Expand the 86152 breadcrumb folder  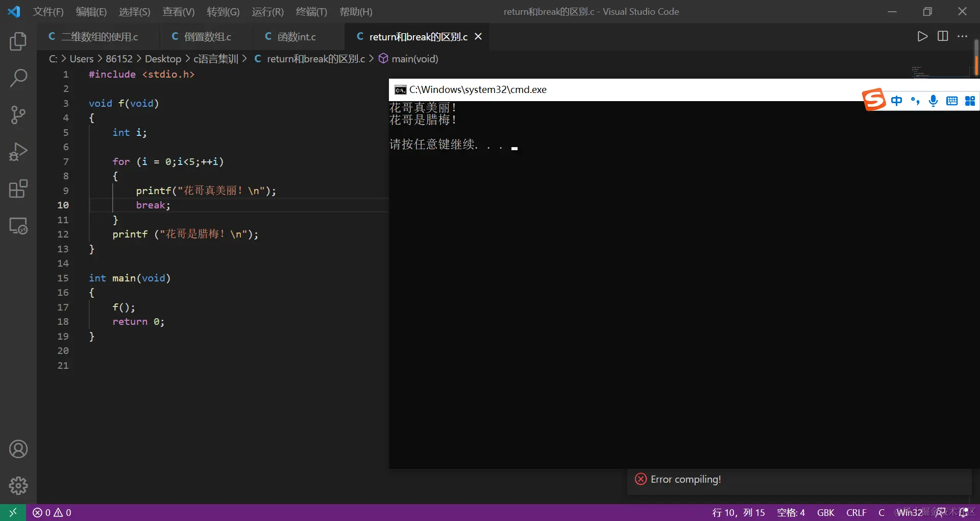coord(119,59)
